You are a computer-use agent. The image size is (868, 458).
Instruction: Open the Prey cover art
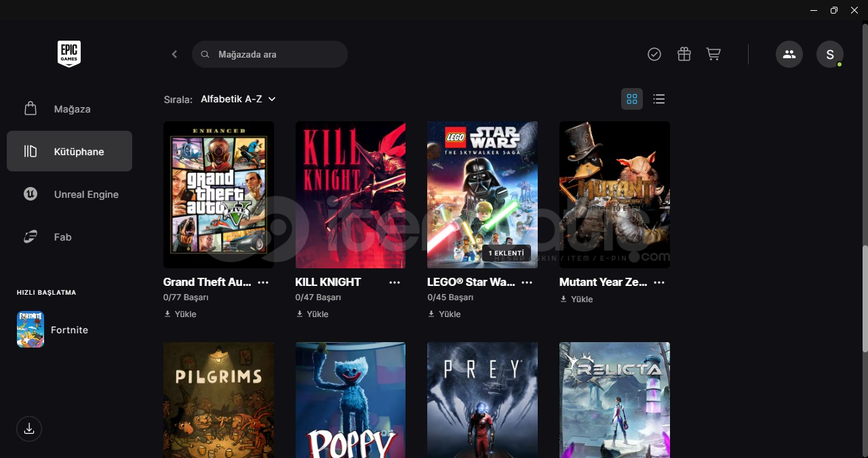pos(482,400)
